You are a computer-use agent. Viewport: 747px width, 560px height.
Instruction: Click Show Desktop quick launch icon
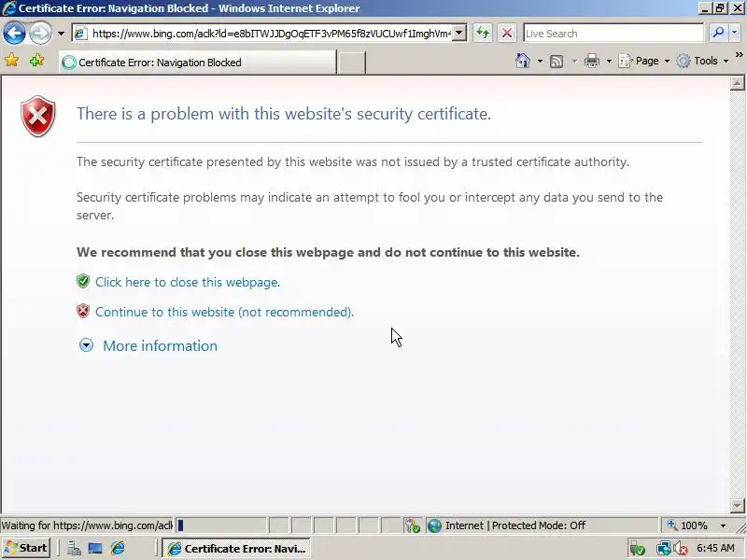click(x=95, y=549)
